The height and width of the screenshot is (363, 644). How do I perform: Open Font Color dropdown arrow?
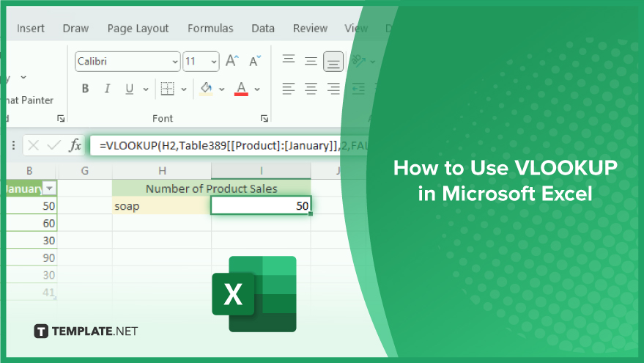(257, 89)
